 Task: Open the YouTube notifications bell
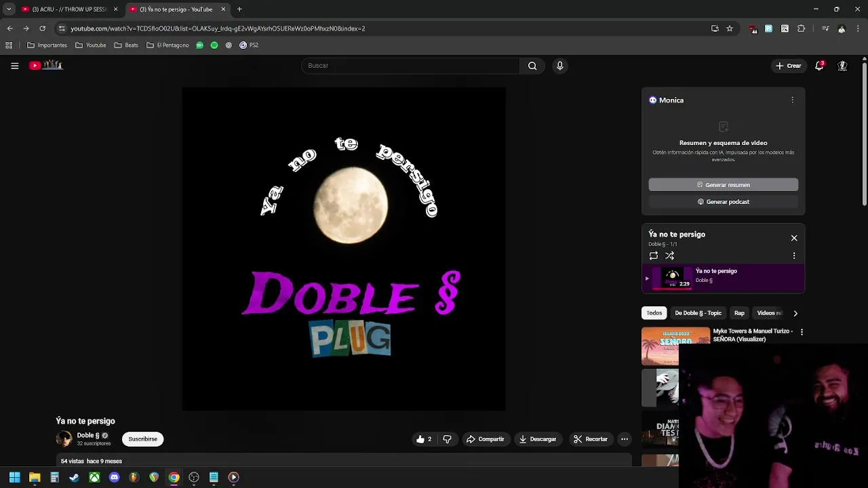(819, 66)
